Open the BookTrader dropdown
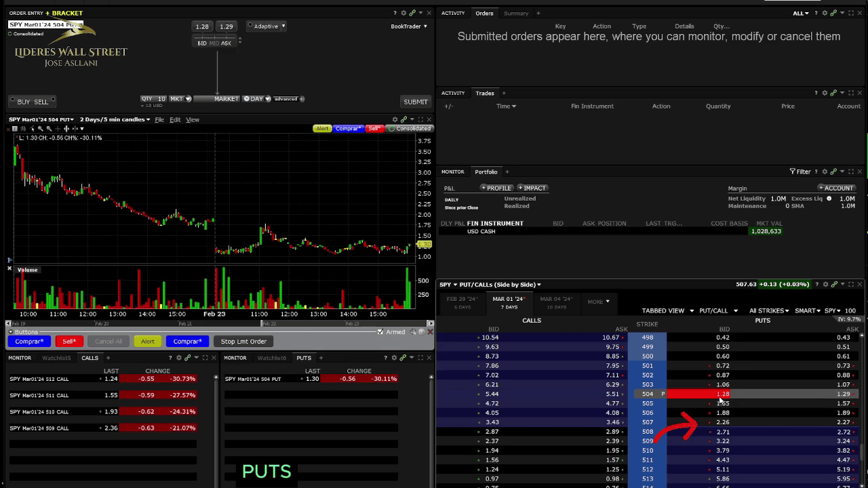The width and height of the screenshot is (868, 488). [409, 26]
